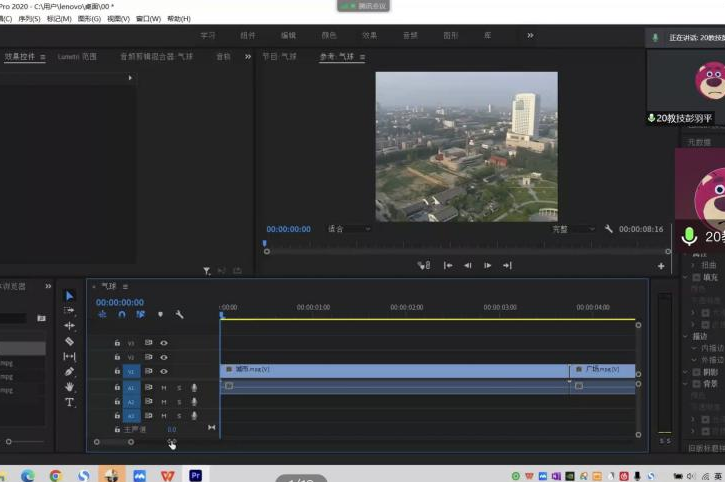The height and width of the screenshot is (482, 725).
Task: Mute audio track A1
Action: [x=164, y=387]
